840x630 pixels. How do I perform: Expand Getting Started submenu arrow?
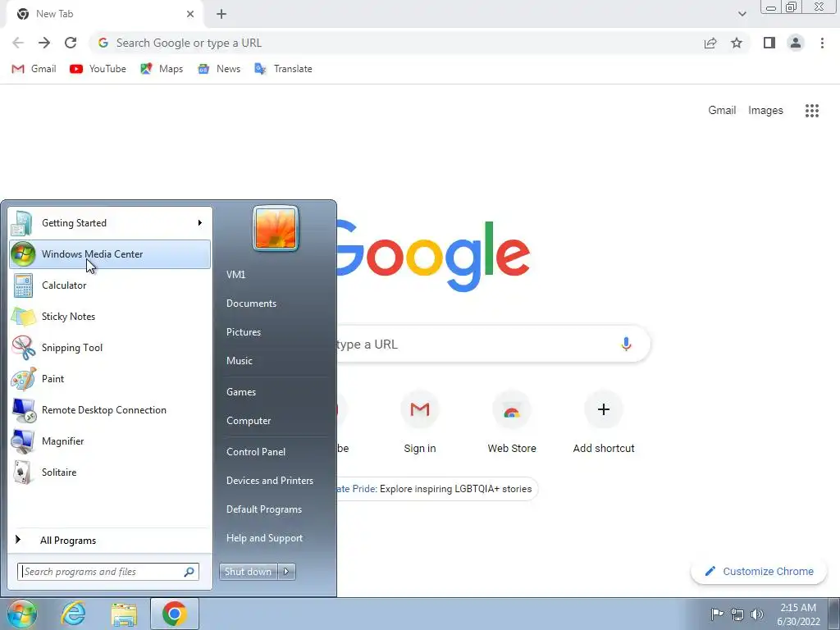200,223
